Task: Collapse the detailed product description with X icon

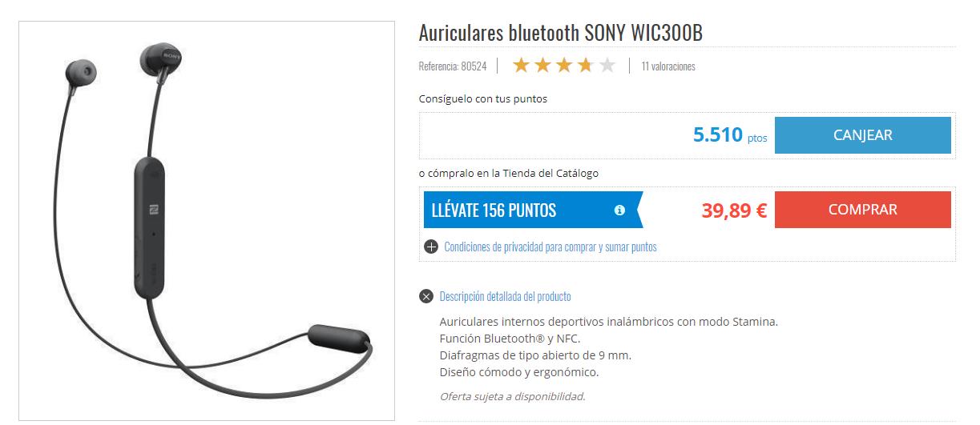Action: pos(426,297)
